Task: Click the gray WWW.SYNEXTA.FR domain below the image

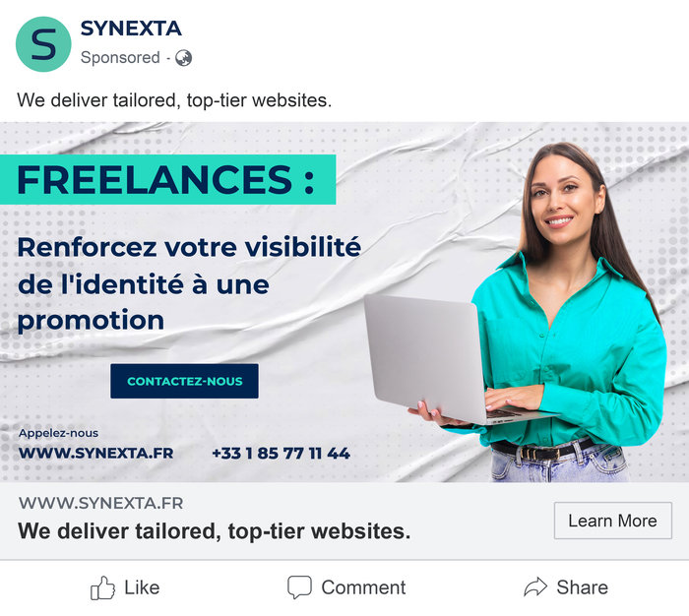Action: pyautogui.click(x=101, y=503)
